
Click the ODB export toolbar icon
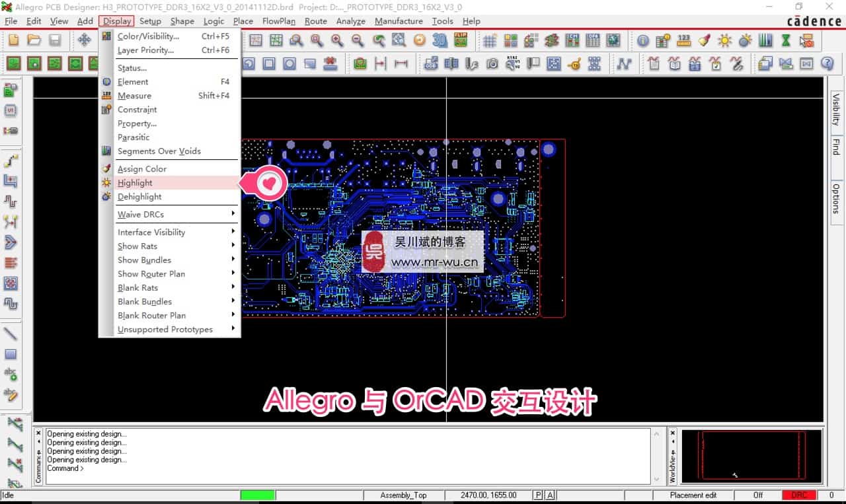pos(431,63)
